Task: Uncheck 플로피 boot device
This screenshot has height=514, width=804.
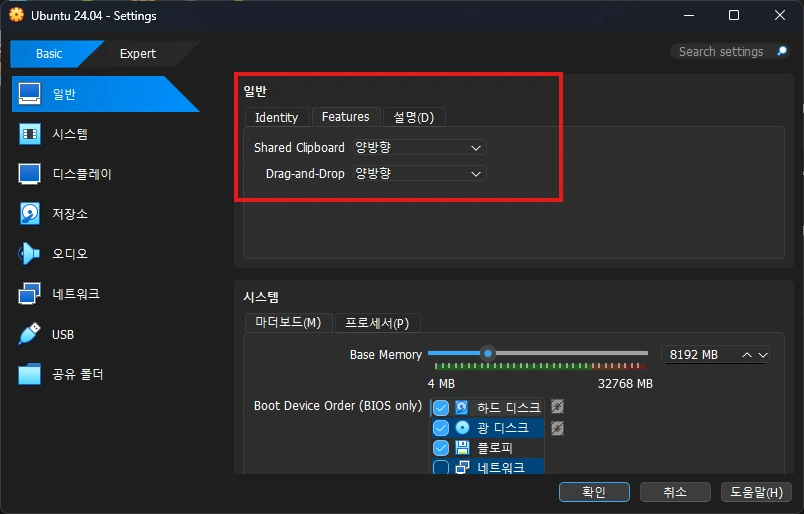Action: coord(441,448)
